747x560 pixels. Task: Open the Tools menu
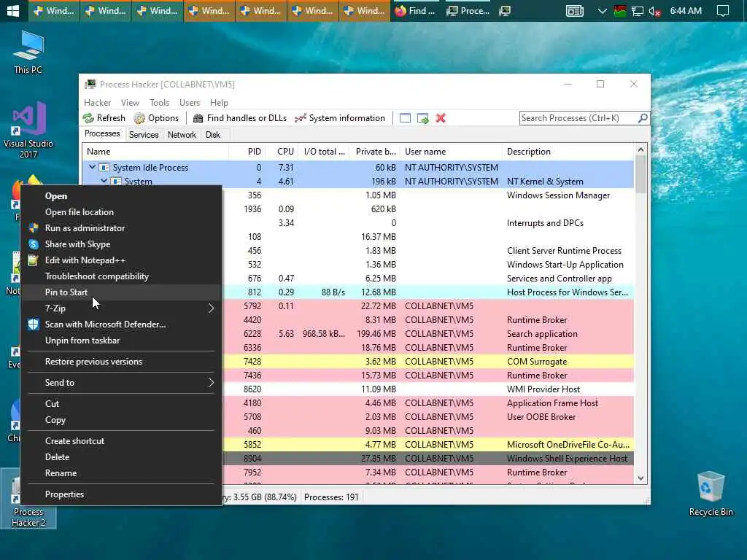[159, 102]
